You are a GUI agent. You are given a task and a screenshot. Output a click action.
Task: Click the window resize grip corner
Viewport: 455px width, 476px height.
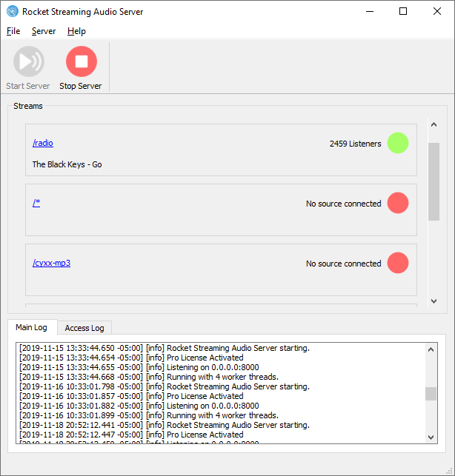[449, 471]
